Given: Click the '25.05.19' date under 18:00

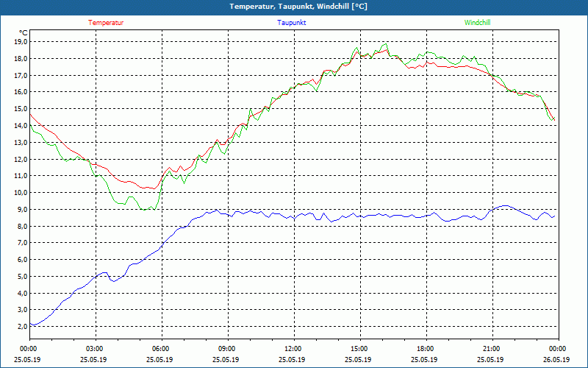Looking at the screenshot, I should [x=424, y=359].
